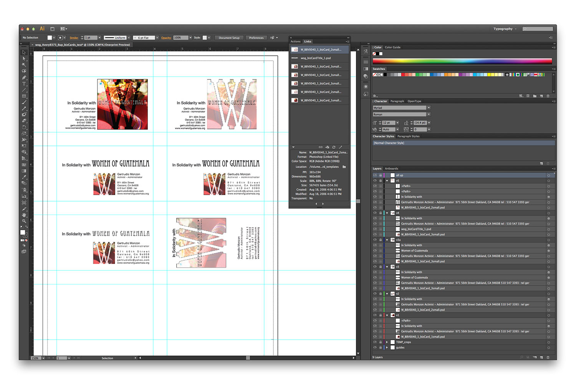
Task: Show previous link info arrow
Action: pos(316,204)
